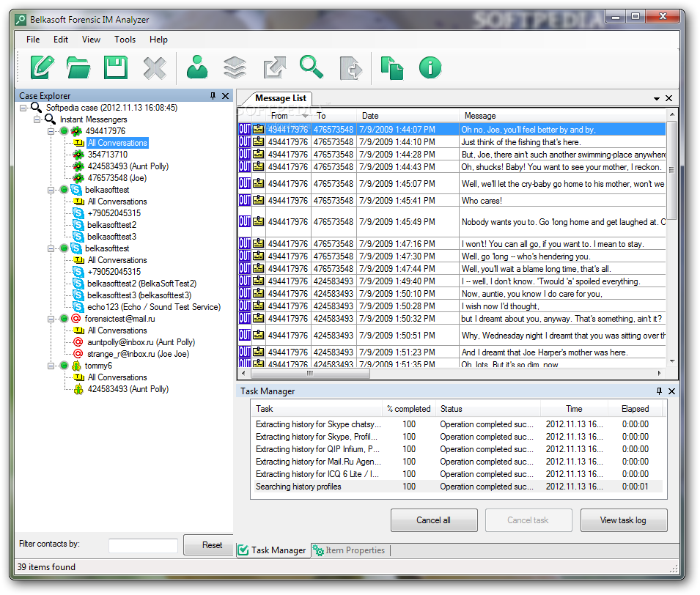Open the Edit menu

(x=61, y=40)
